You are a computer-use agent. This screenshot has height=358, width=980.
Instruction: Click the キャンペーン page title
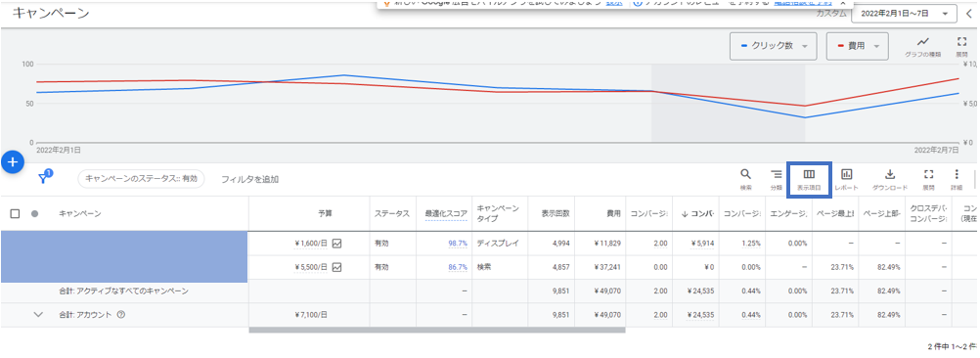point(51,13)
